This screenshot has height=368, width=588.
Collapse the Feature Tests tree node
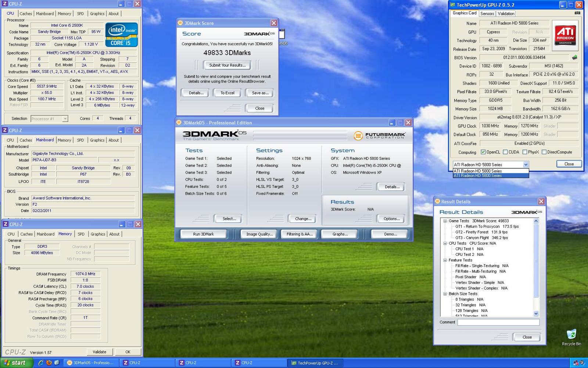[445, 260]
